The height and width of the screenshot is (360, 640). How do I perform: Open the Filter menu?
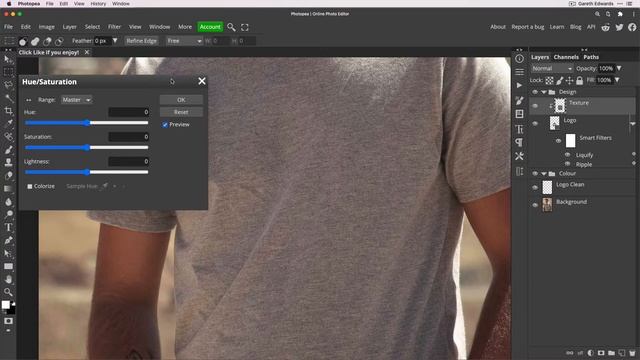114,27
